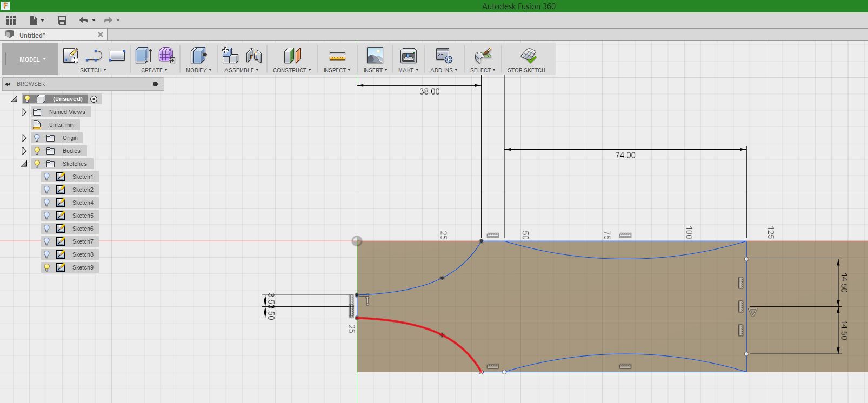Open the ASSEMBLE menu
Viewport: 868px width, 403px height.
pyautogui.click(x=242, y=70)
